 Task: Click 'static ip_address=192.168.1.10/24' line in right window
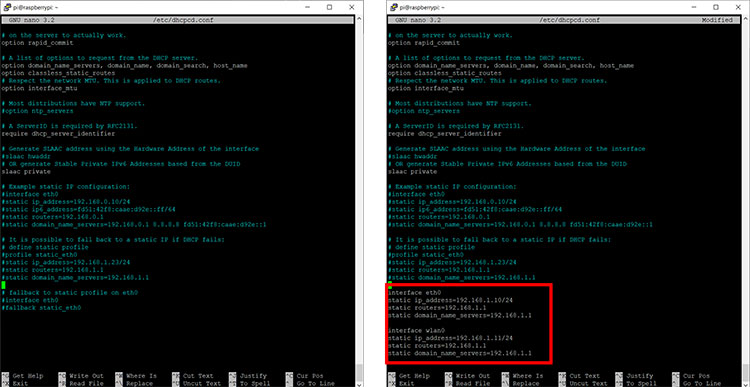coord(451,300)
